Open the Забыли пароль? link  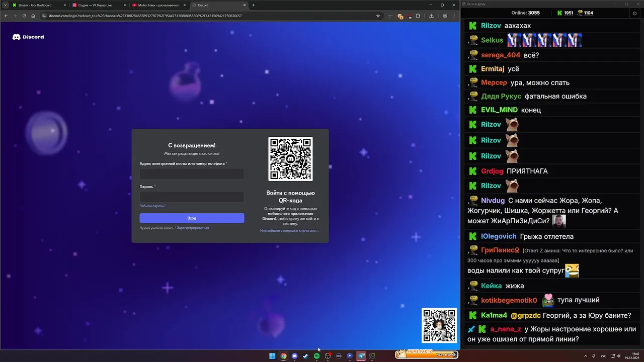click(152, 206)
